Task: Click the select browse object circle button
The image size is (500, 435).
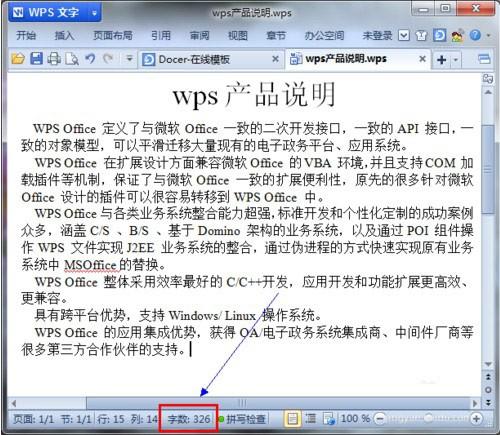Action: click(488, 390)
